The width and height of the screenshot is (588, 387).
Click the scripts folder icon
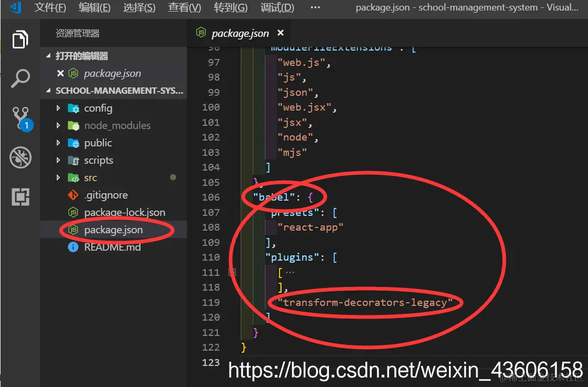[x=74, y=160]
